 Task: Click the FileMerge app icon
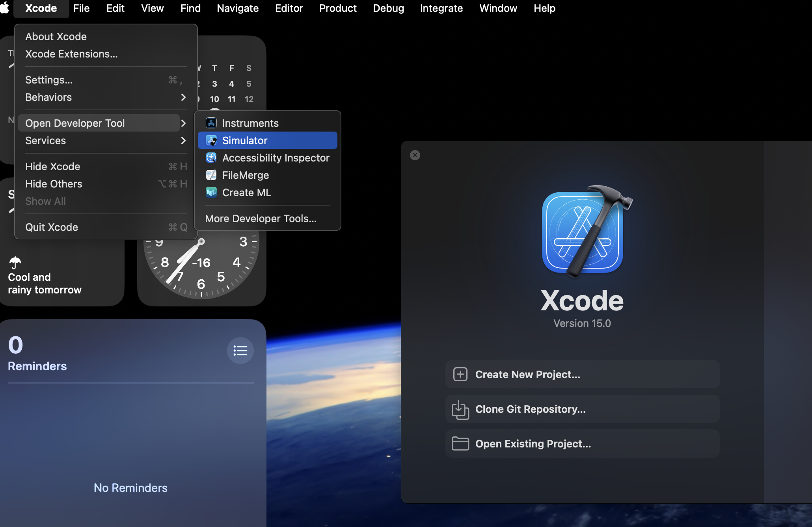click(x=211, y=175)
